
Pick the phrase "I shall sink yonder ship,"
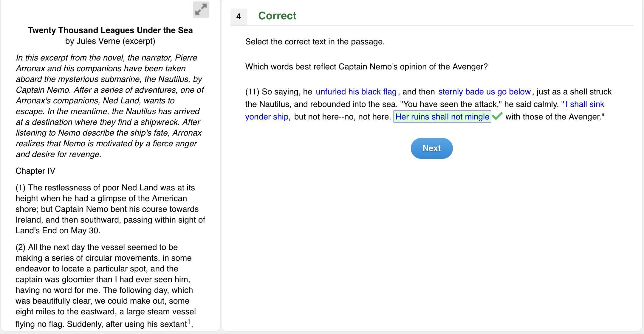(x=584, y=104)
